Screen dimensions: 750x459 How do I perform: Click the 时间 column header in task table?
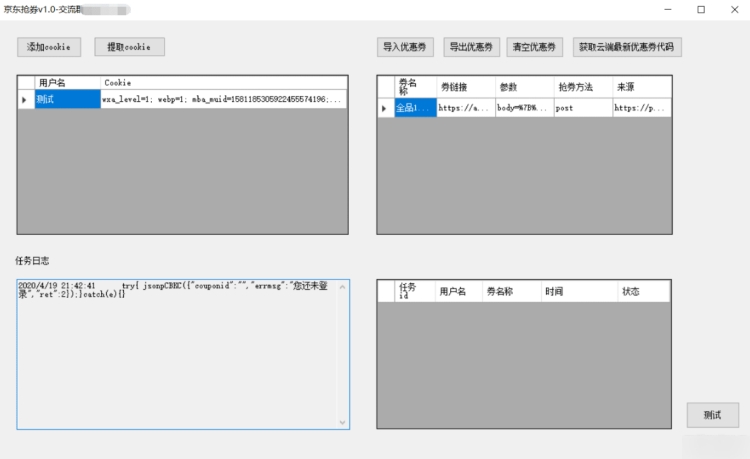(578, 291)
